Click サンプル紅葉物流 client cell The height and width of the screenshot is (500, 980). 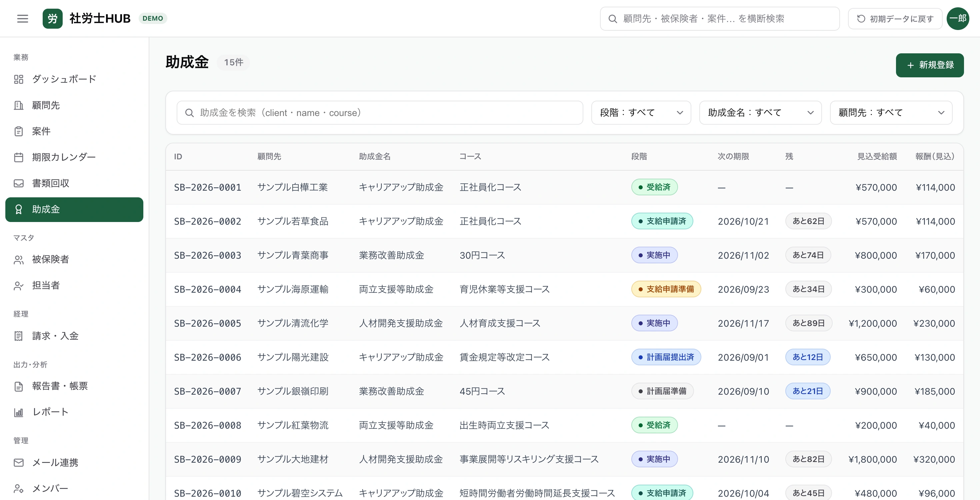293,425
